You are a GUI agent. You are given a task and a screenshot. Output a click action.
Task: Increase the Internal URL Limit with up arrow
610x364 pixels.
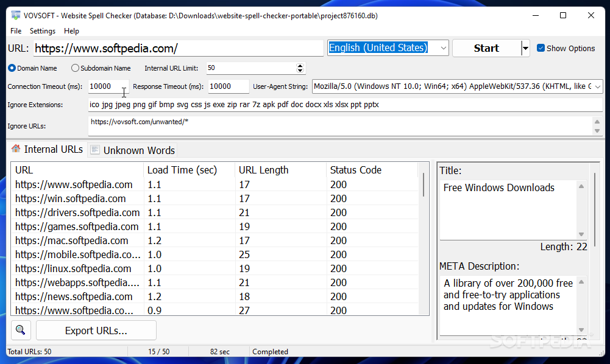tap(300, 65)
